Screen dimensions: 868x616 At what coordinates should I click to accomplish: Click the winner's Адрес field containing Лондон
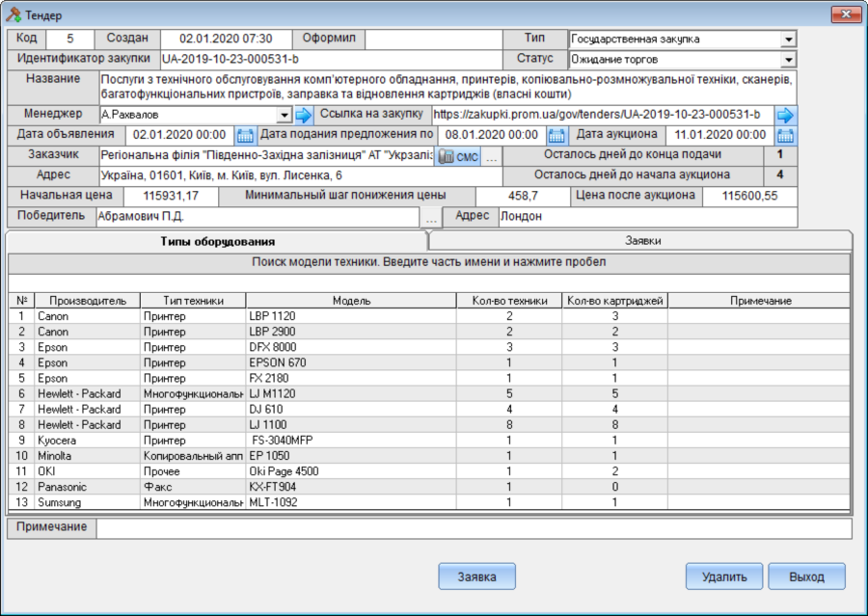coord(648,217)
